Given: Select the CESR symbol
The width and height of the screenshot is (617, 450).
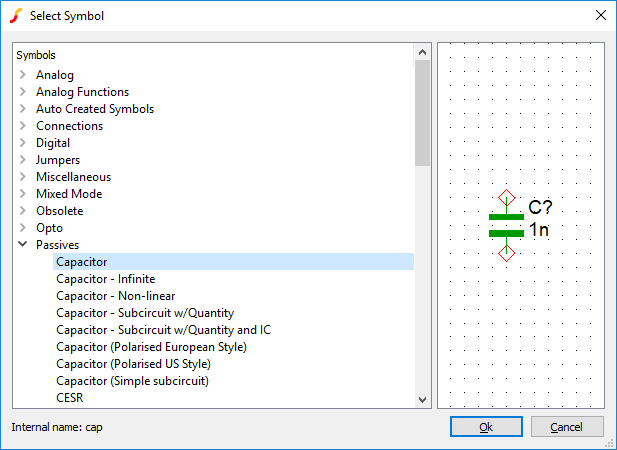Looking at the screenshot, I should (70, 398).
